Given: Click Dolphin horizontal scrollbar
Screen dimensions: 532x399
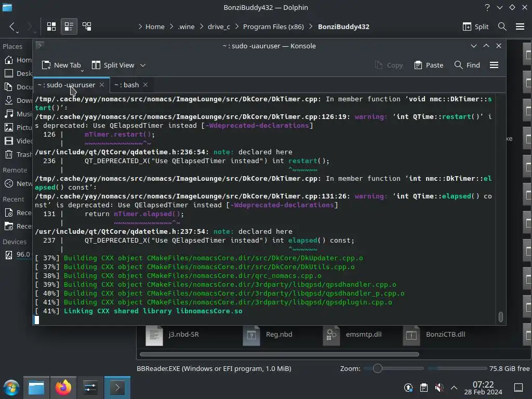Looking at the screenshot, I should (279, 354).
